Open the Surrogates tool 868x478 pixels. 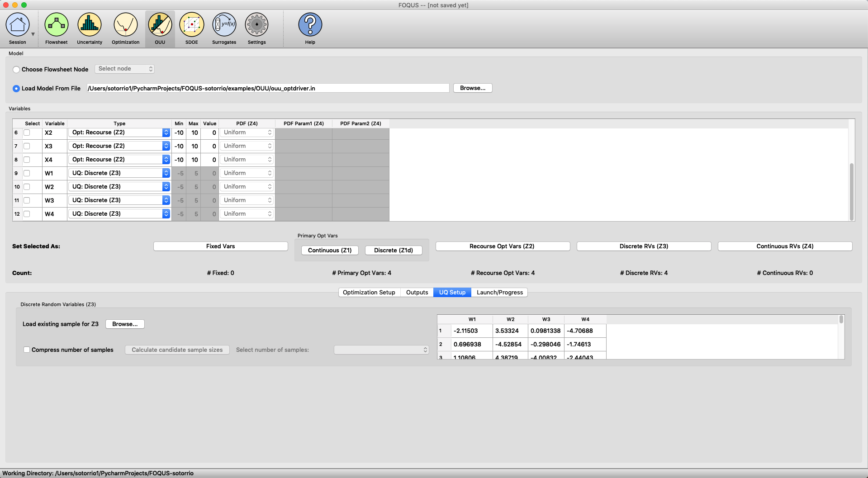pos(224,25)
